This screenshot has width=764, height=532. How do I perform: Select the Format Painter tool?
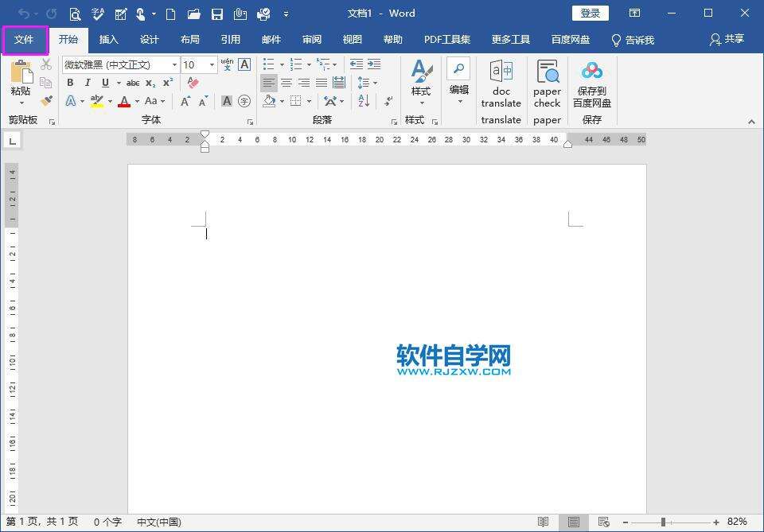(x=45, y=101)
